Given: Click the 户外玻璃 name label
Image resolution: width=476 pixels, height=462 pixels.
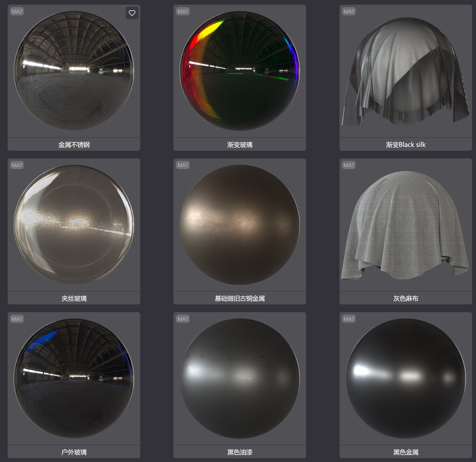Looking at the screenshot, I should click(74, 452).
